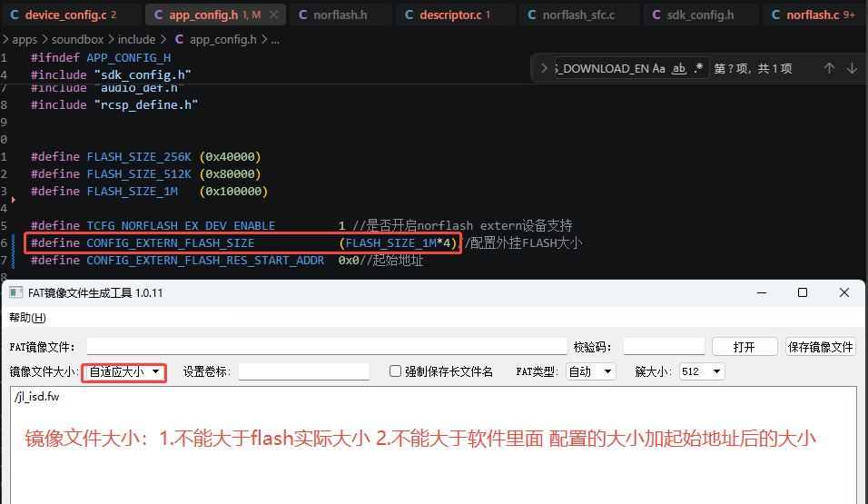Close the FAT镜像文件生成工具 window

click(x=843, y=292)
